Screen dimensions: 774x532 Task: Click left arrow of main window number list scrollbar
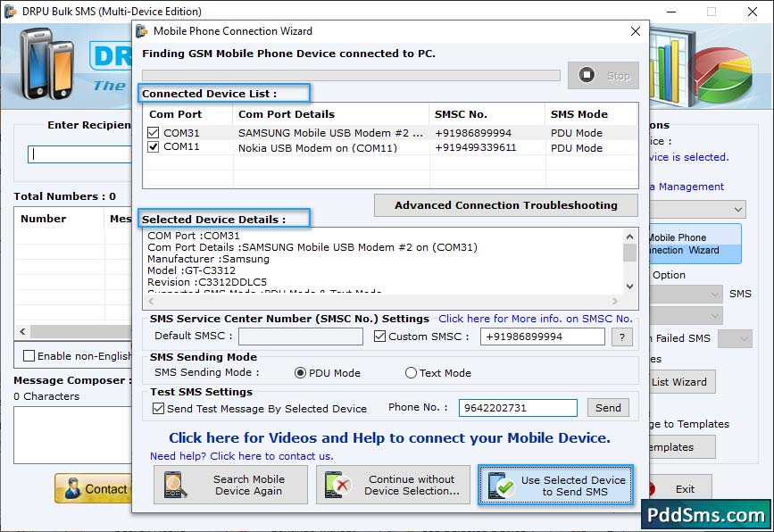22,332
